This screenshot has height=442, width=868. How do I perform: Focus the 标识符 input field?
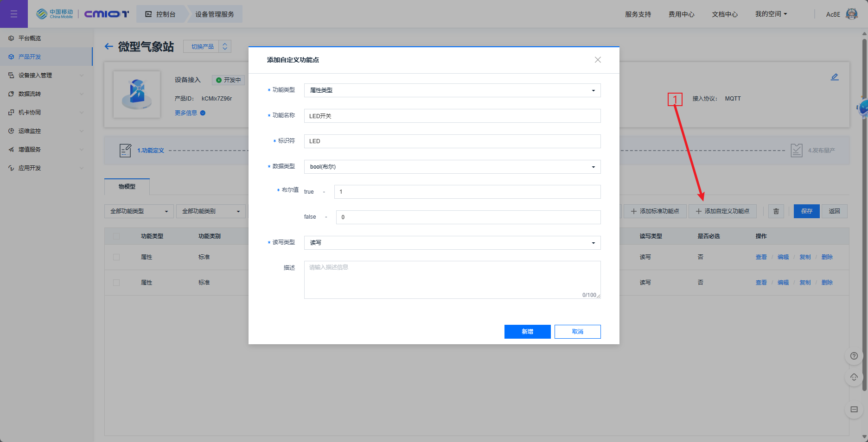tap(452, 141)
